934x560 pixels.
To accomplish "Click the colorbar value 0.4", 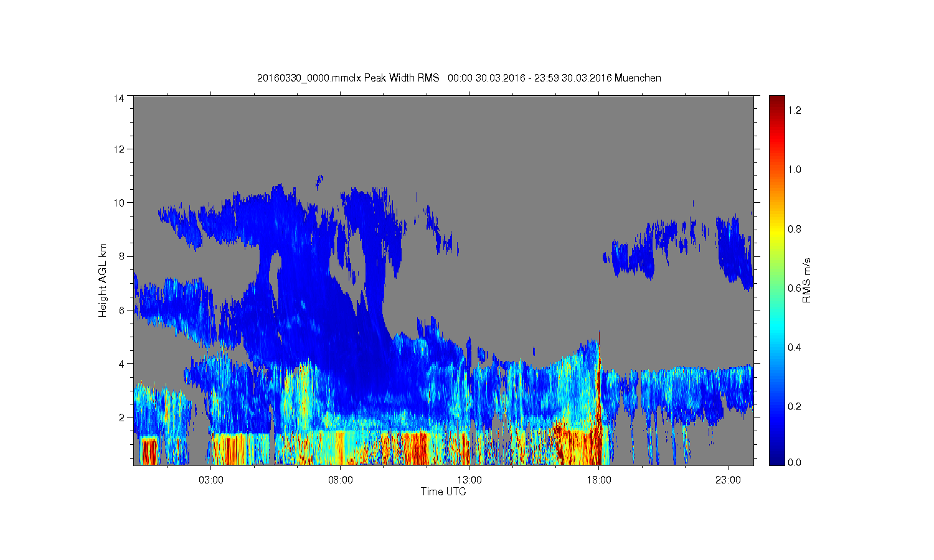I will tap(795, 347).
